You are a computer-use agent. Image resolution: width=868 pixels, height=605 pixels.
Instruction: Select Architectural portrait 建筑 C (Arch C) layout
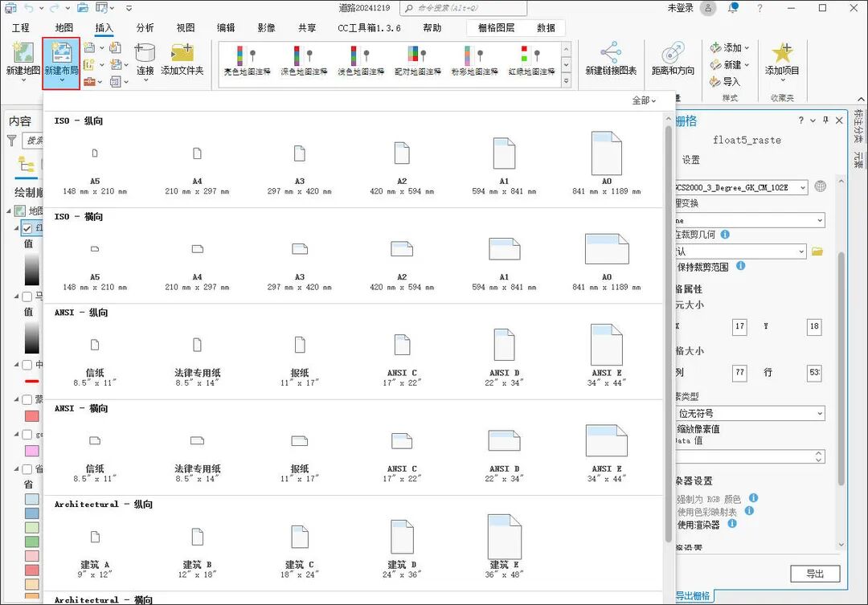pos(300,551)
